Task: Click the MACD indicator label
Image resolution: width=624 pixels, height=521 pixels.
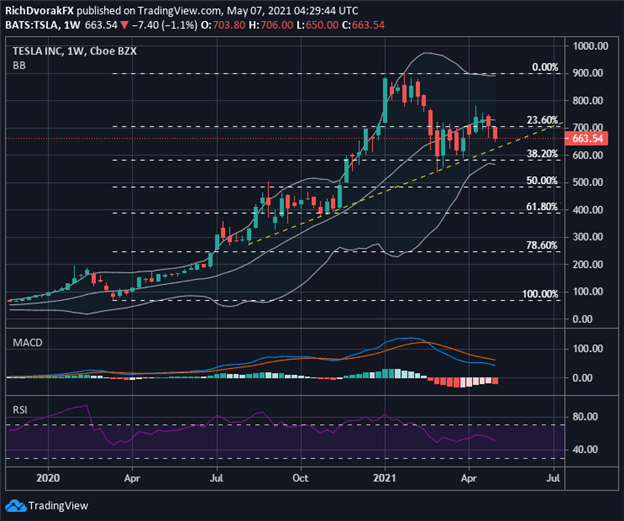Action: coord(27,343)
